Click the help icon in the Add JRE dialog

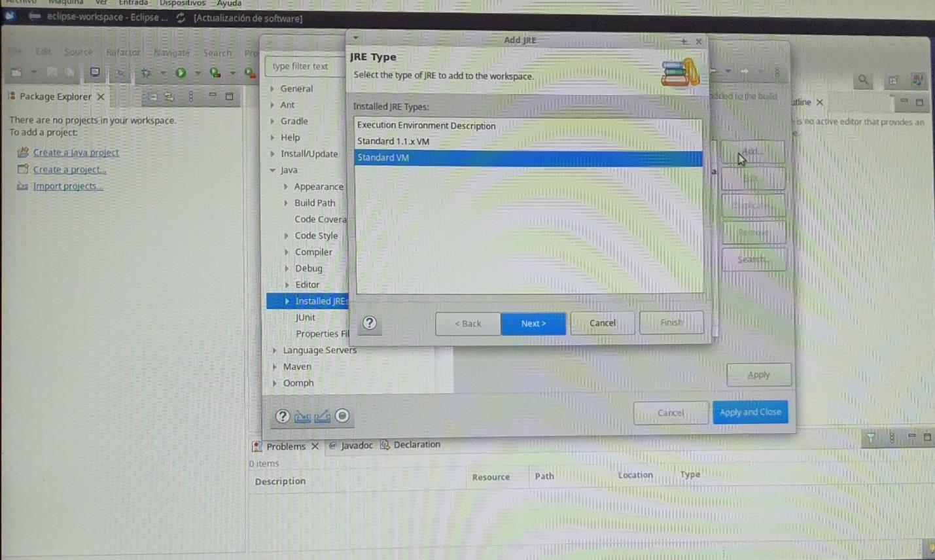tap(370, 323)
